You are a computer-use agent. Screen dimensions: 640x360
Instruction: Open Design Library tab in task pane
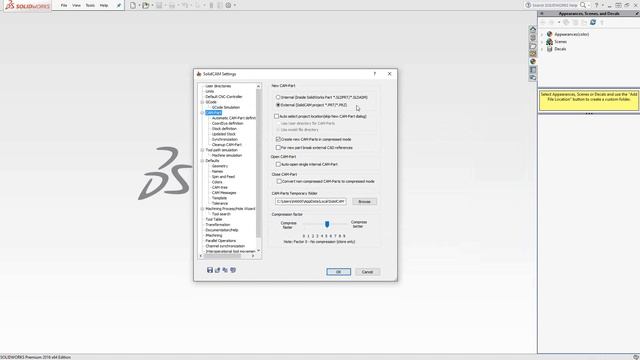coord(533,37)
